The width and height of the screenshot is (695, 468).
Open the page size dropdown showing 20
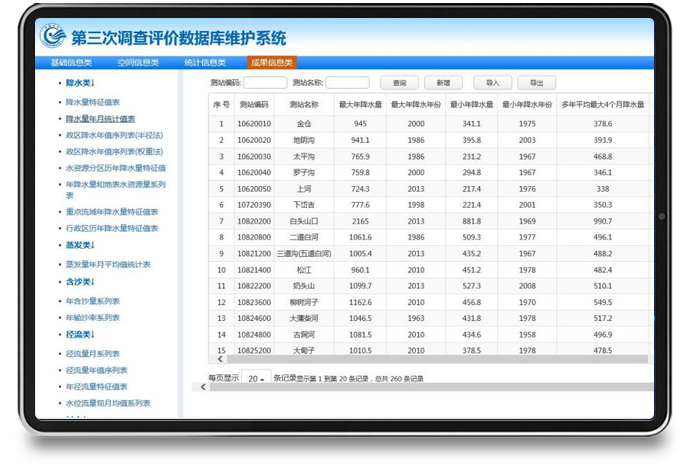click(x=257, y=379)
